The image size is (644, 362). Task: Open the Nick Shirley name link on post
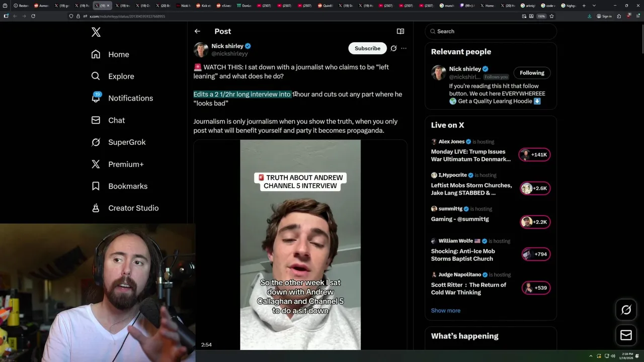click(227, 46)
